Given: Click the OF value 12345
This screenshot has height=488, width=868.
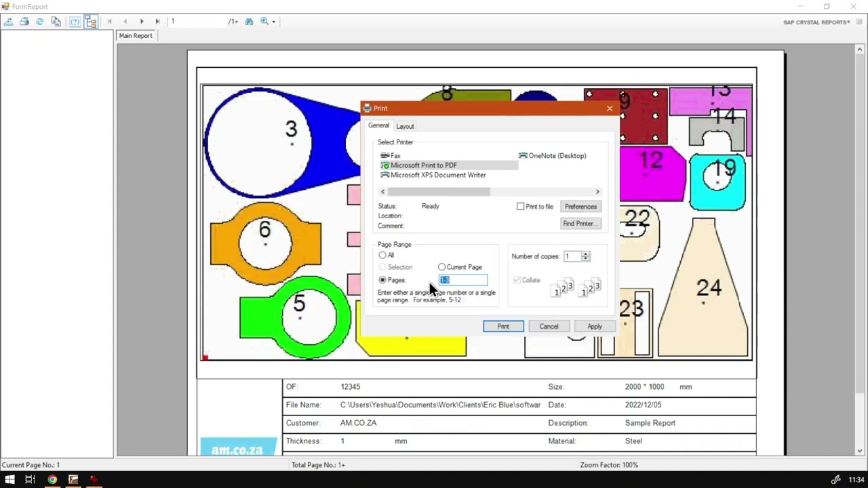Looking at the screenshot, I should [351, 387].
